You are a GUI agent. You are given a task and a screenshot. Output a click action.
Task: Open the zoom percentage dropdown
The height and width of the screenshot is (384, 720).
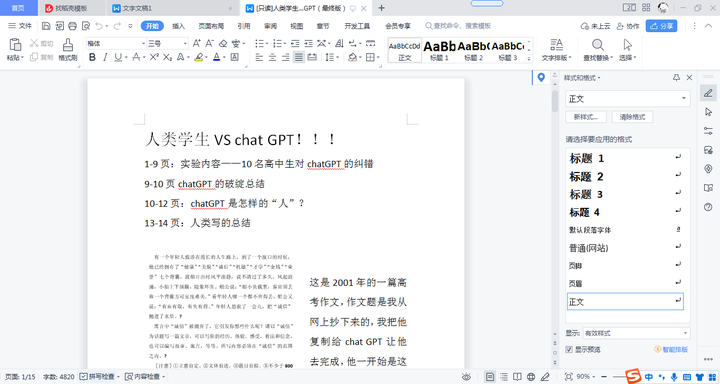click(x=594, y=377)
